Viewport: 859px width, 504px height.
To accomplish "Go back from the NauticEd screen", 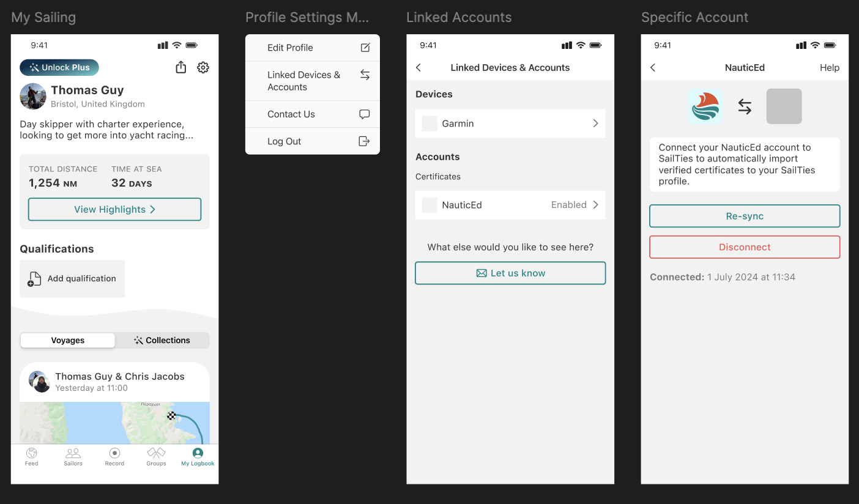I will [653, 68].
